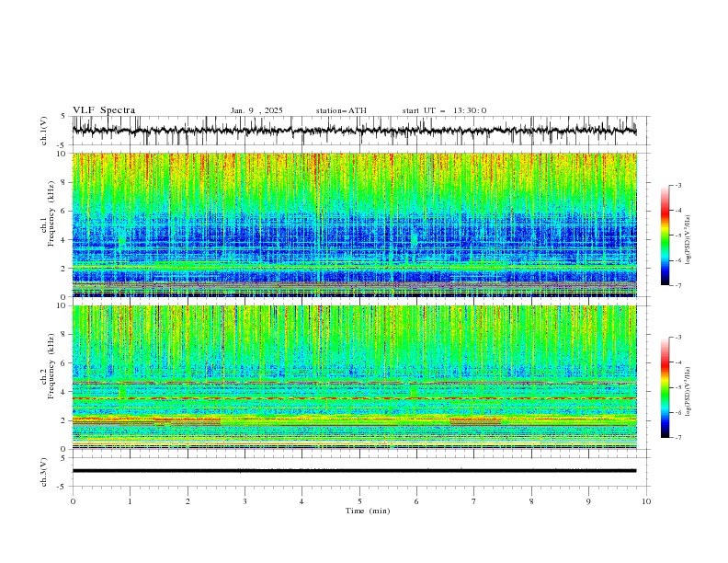The width and height of the screenshot is (728, 563).
Task: Click the "ch.3(V)" vertical axis label
Action: point(44,472)
